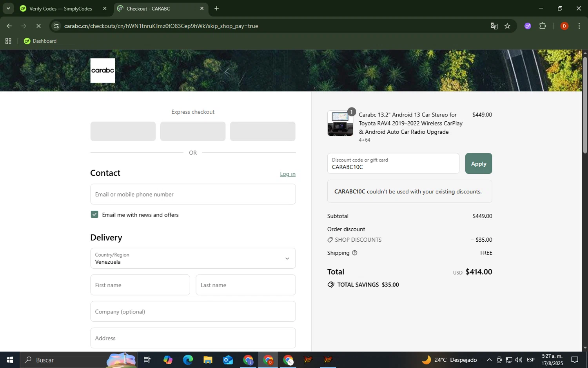Viewport: 588px width, 368px height.
Task: Open the Country/Region dropdown showing Venezuela
Action: point(193,258)
